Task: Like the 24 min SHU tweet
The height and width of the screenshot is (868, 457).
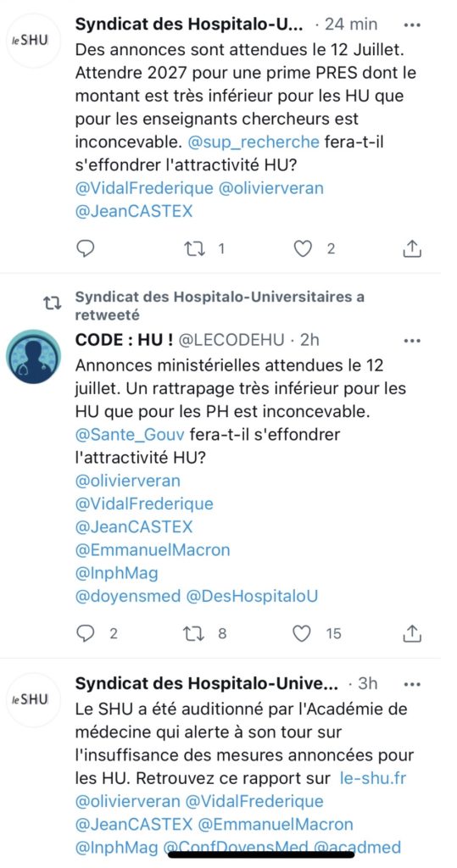Action: pyautogui.click(x=303, y=249)
